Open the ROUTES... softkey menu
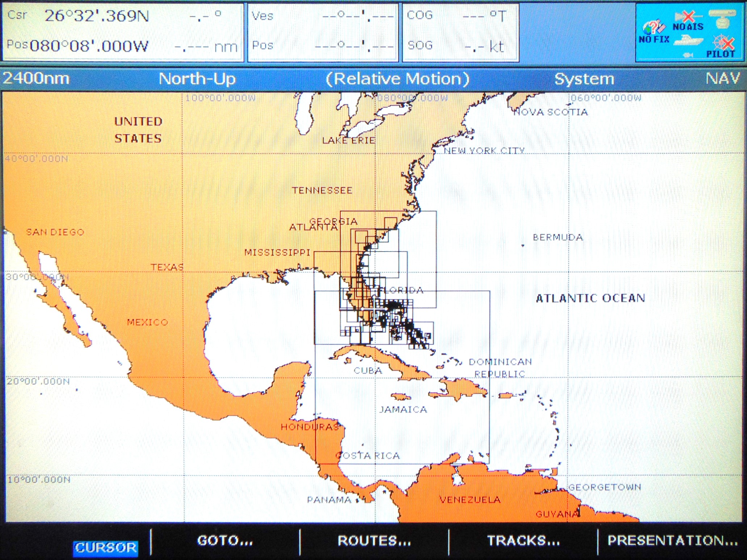This screenshot has width=747, height=560. click(374, 541)
